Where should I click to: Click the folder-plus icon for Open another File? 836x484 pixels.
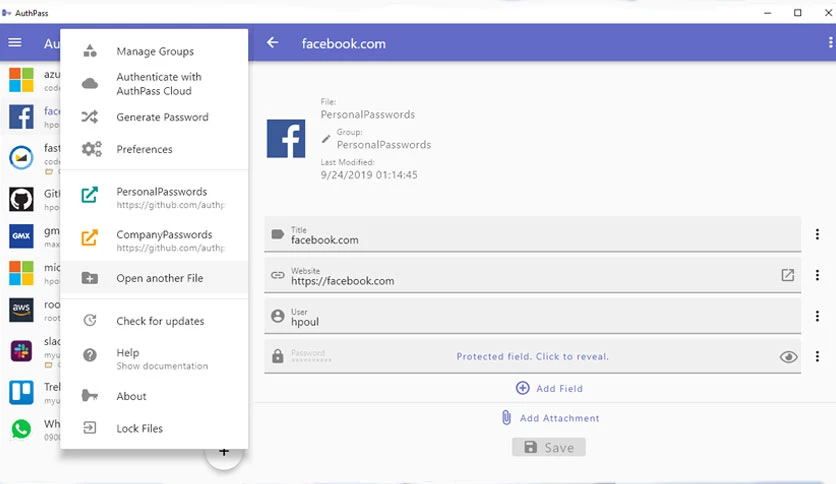pyautogui.click(x=90, y=278)
